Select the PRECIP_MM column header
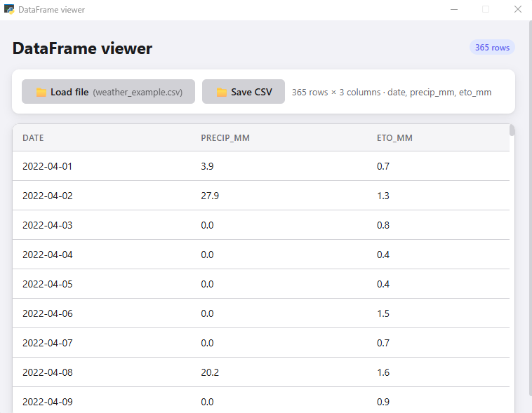532x413 pixels. [225, 138]
